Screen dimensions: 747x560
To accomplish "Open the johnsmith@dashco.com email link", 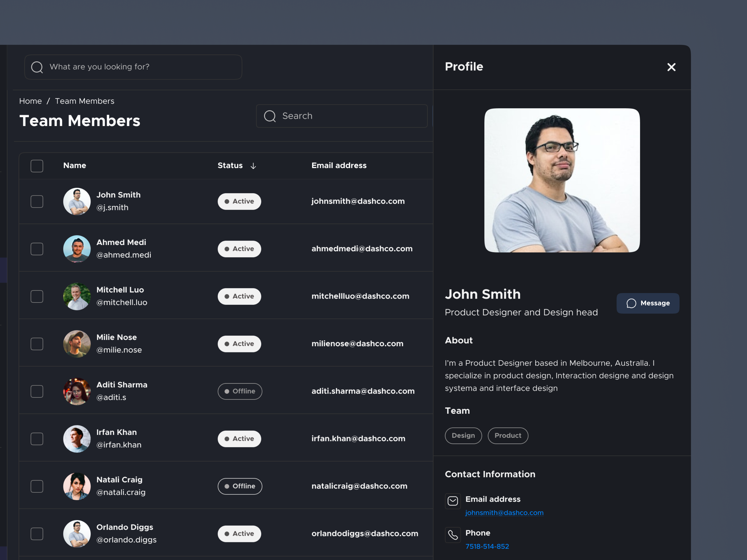I will click(504, 512).
